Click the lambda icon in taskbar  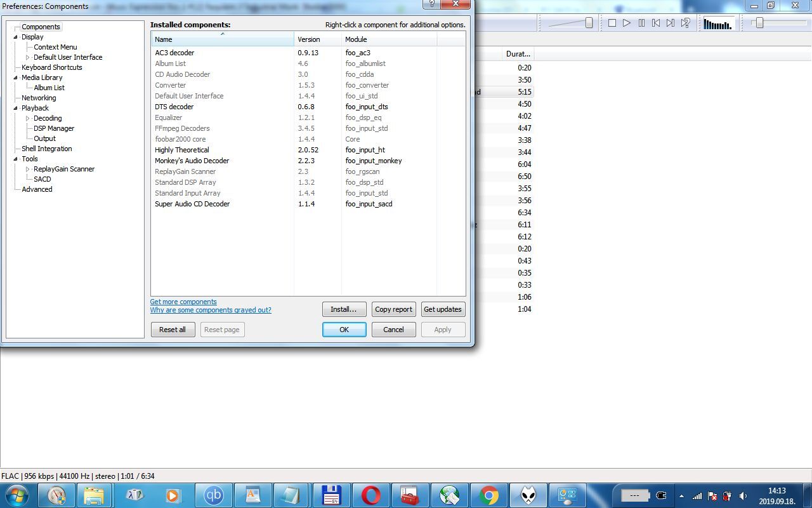click(134, 495)
